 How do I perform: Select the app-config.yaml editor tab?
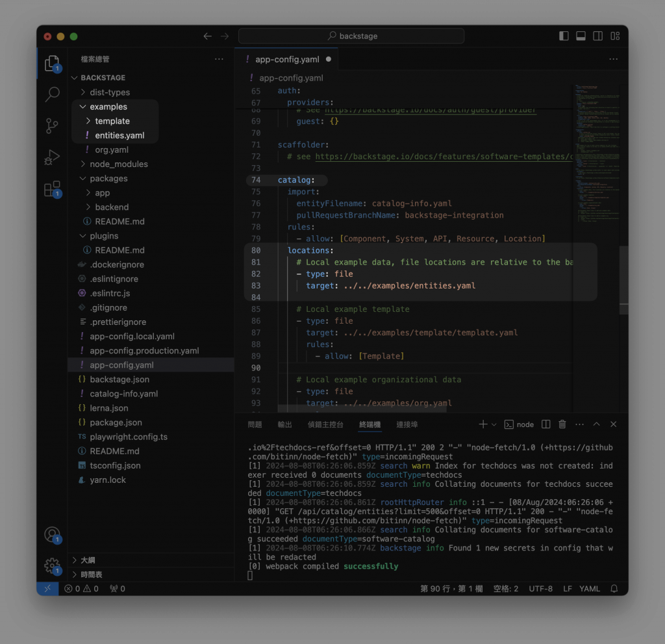tap(286, 59)
